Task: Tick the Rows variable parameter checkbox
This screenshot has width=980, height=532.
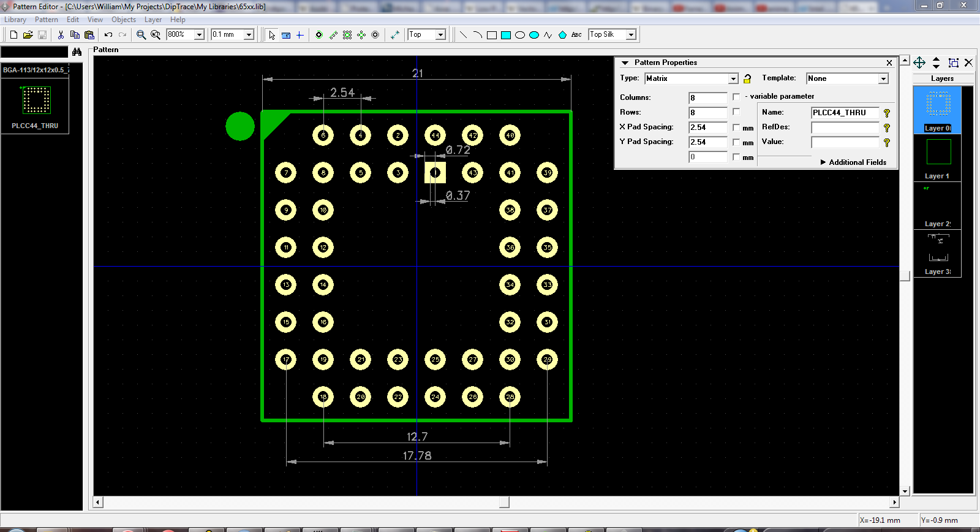Action: (x=736, y=112)
